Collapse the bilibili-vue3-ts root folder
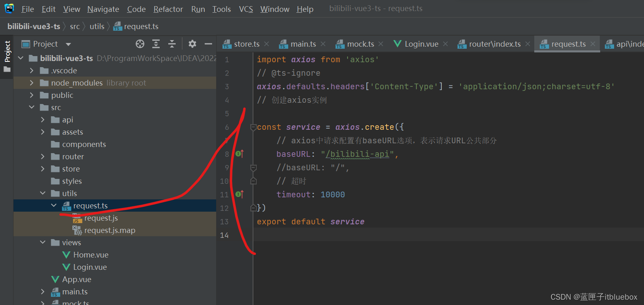 point(21,58)
